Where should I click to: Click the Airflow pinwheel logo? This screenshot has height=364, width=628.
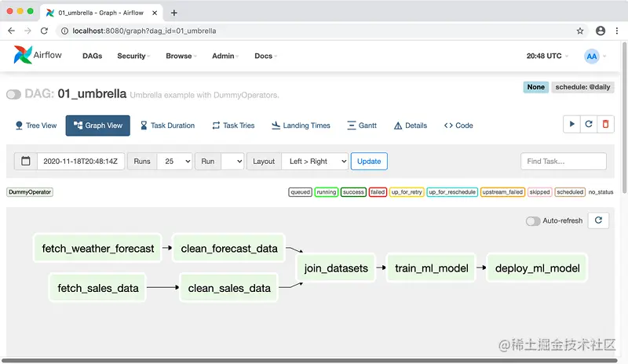point(22,55)
